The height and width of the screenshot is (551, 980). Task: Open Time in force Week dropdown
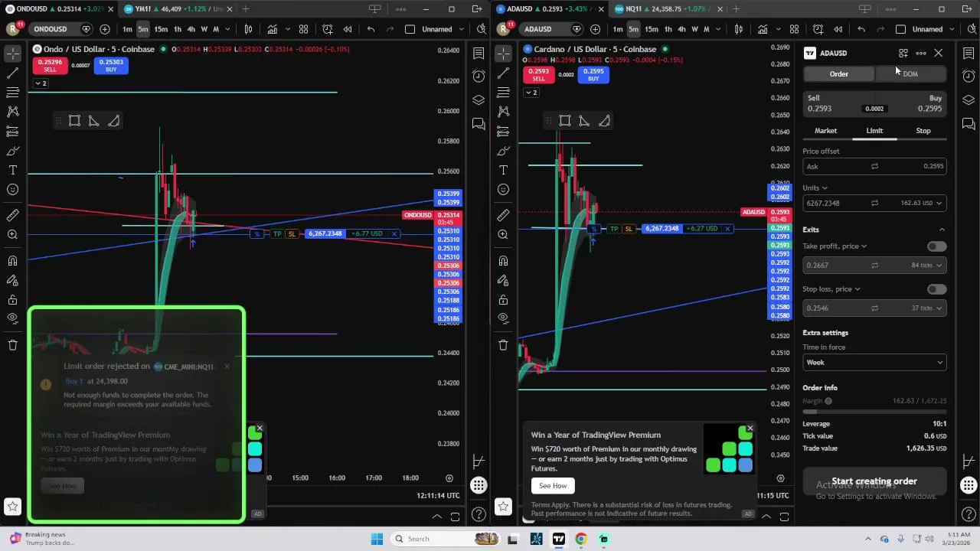[874, 363]
